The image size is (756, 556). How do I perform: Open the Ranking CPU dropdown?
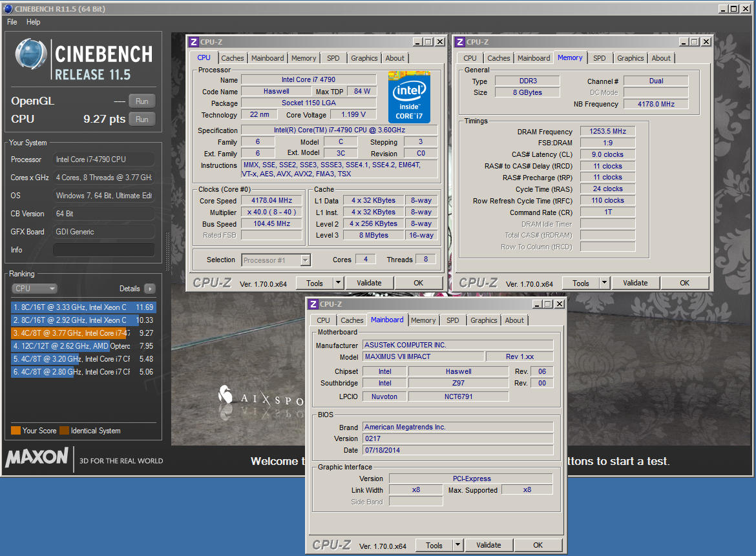point(34,289)
